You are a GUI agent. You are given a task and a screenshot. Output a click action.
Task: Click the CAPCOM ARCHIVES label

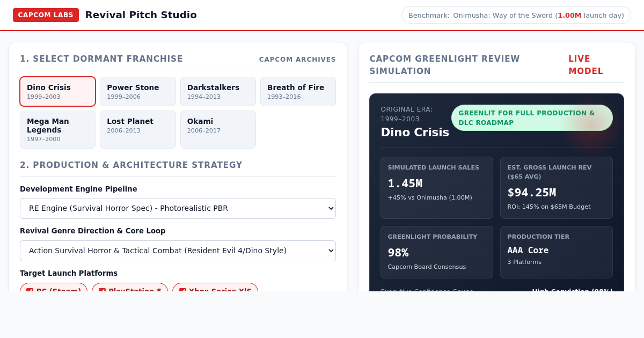(x=297, y=60)
